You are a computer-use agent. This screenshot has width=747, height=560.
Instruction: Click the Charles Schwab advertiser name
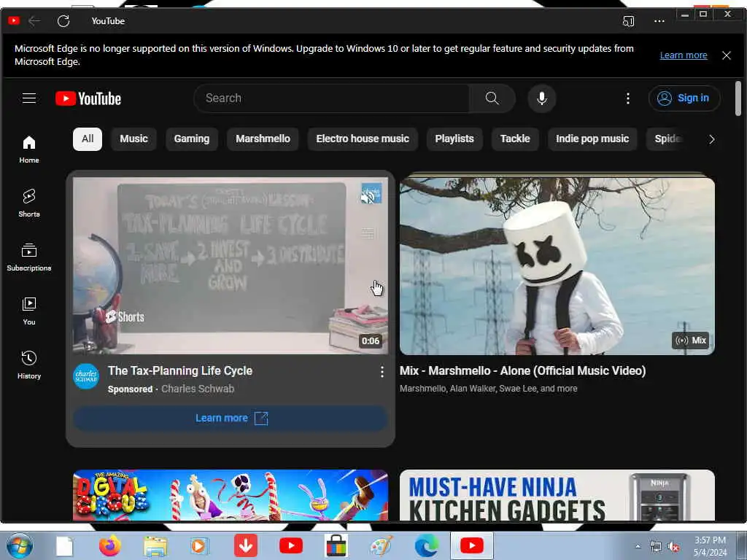coord(198,389)
